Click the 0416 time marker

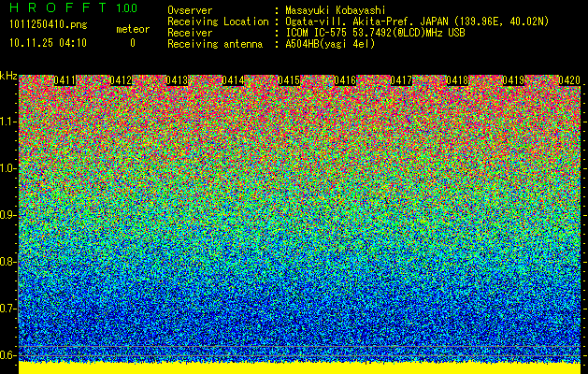tap(345, 80)
